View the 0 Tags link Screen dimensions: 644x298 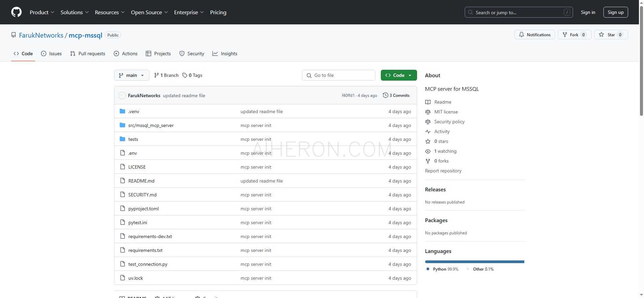(x=192, y=75)
